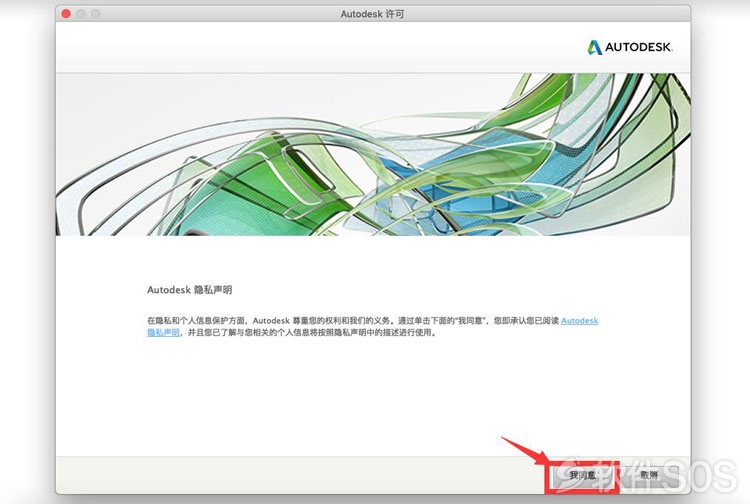Close the Autodesk 许可 window
The image size is (750, 504).
[66, 14]
